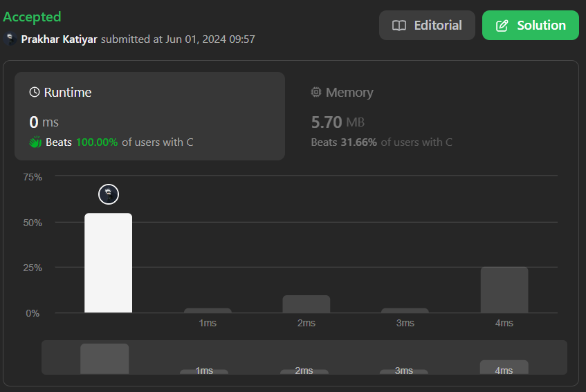Click the 3ms x-axis label of main chart
586x392 pixels.
[x=405, y=323]
